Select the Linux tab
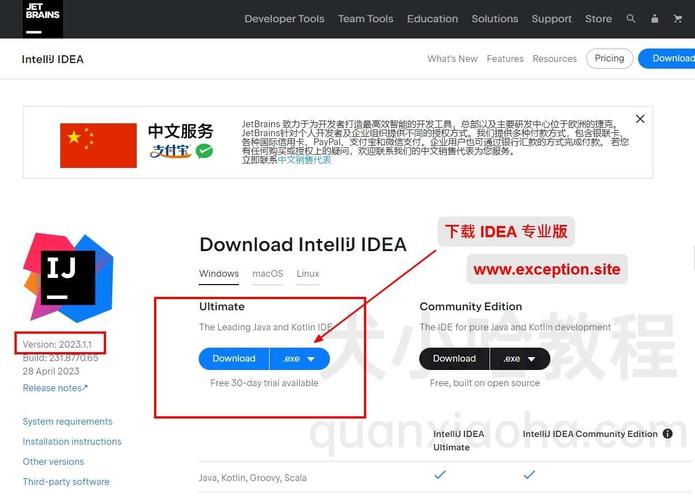 (308, 273)
